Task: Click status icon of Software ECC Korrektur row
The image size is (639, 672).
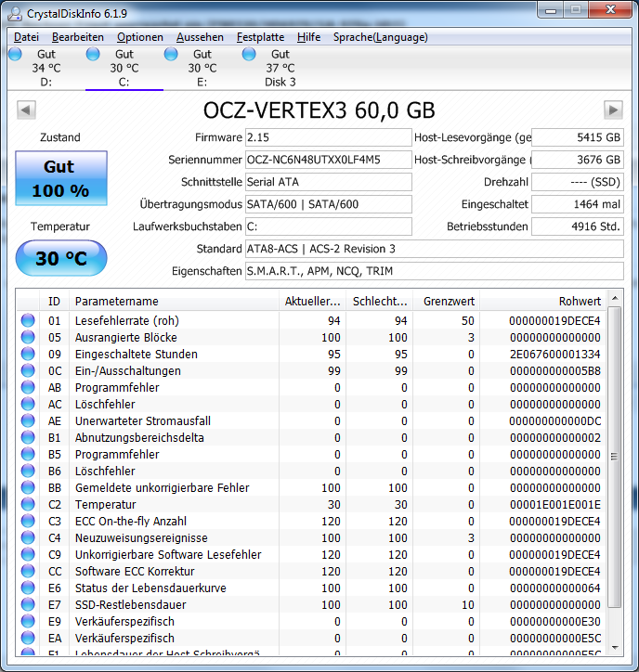Action: click(x=28, y=571)
